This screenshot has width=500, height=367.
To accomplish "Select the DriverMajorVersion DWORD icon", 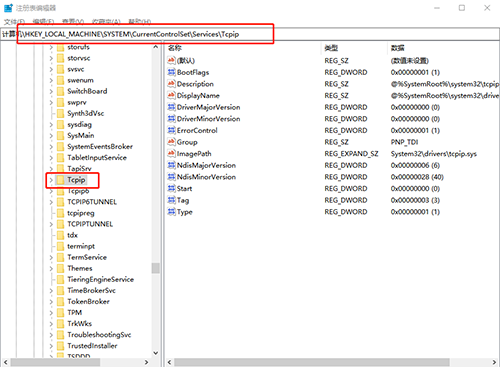I will click(x=171, y=107).
